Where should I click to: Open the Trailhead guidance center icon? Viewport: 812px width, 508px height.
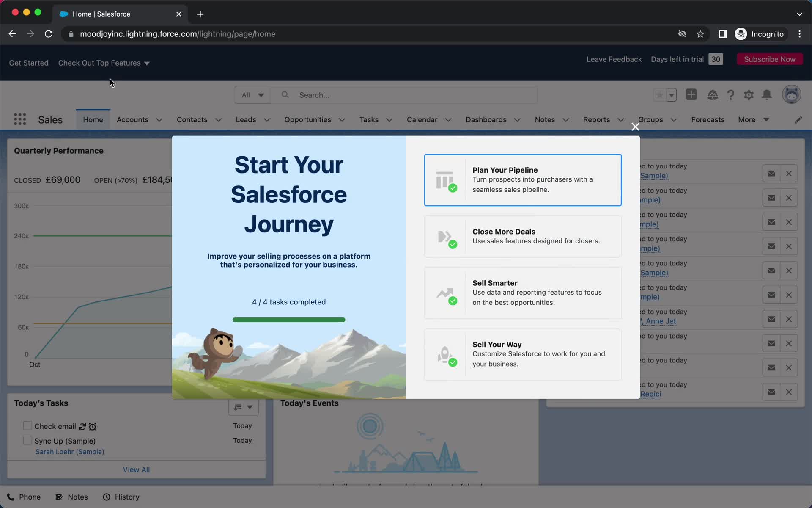(x=712, y=95)
